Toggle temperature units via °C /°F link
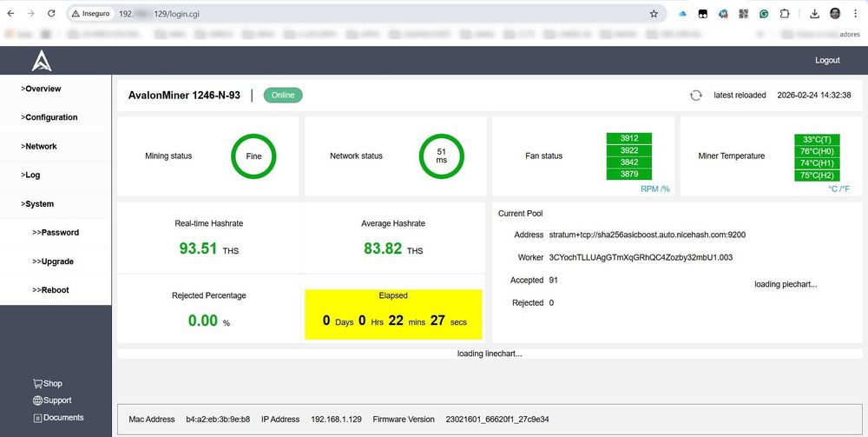This screenshot has width=868, height=437. (x=838, y=189)
